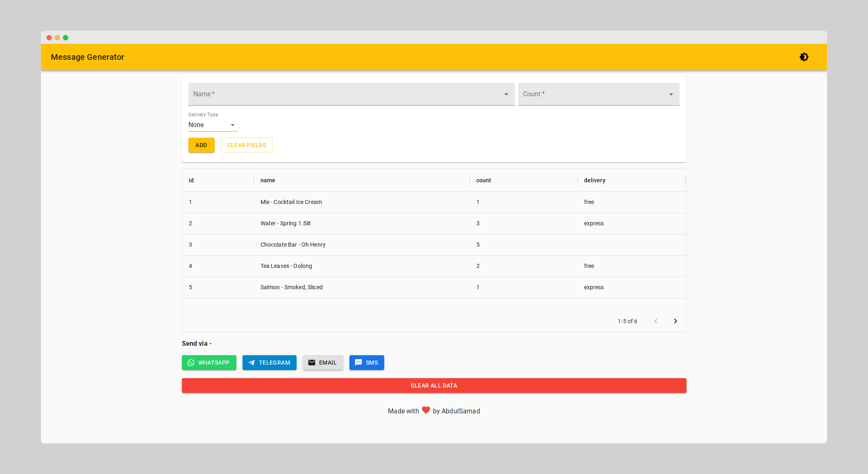Go to previous table page arrow
This screenshot has height=474, width=868.
pyautogui.click(x=656, y=321)
